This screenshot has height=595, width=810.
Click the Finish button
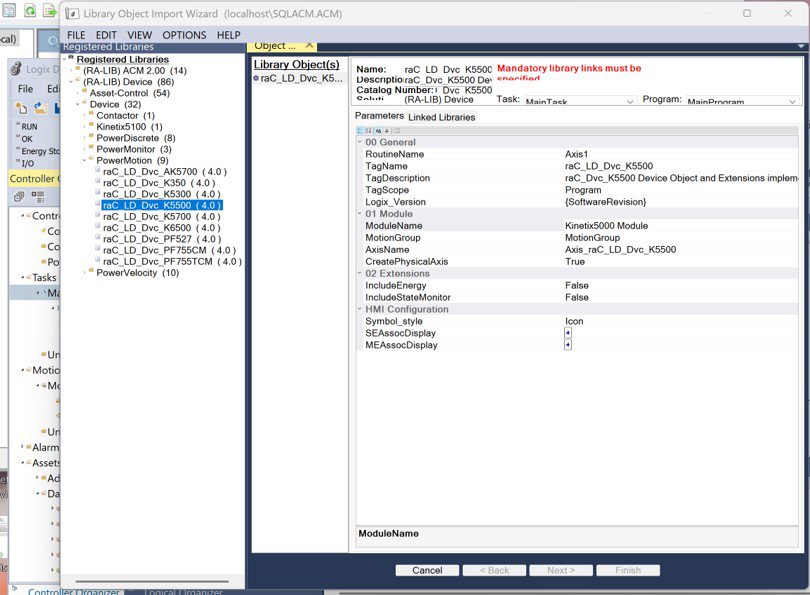(x=628, y=570)
